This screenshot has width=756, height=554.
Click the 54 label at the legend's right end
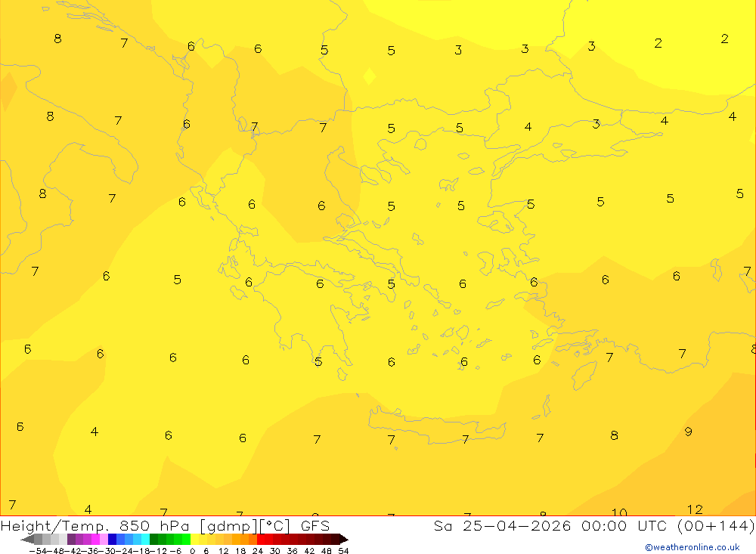pos(343,551)
